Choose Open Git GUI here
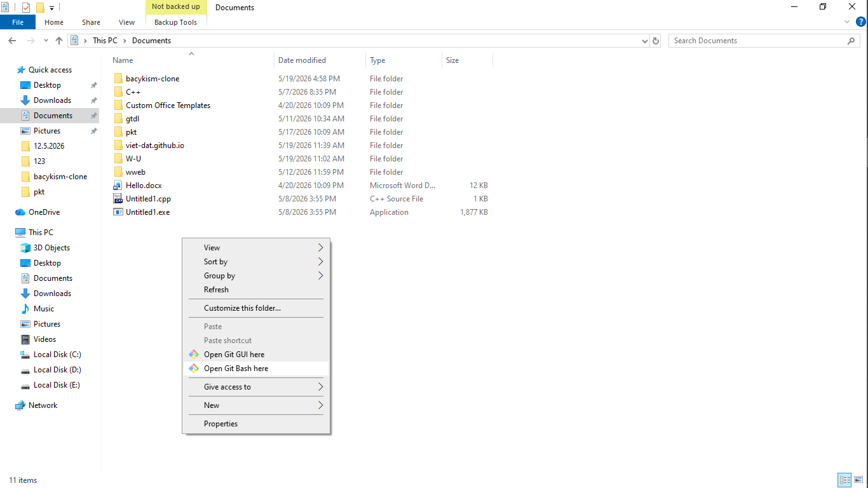Image resolution: width=868 pixels, height=488 pixels. click(x=256, y=355)
